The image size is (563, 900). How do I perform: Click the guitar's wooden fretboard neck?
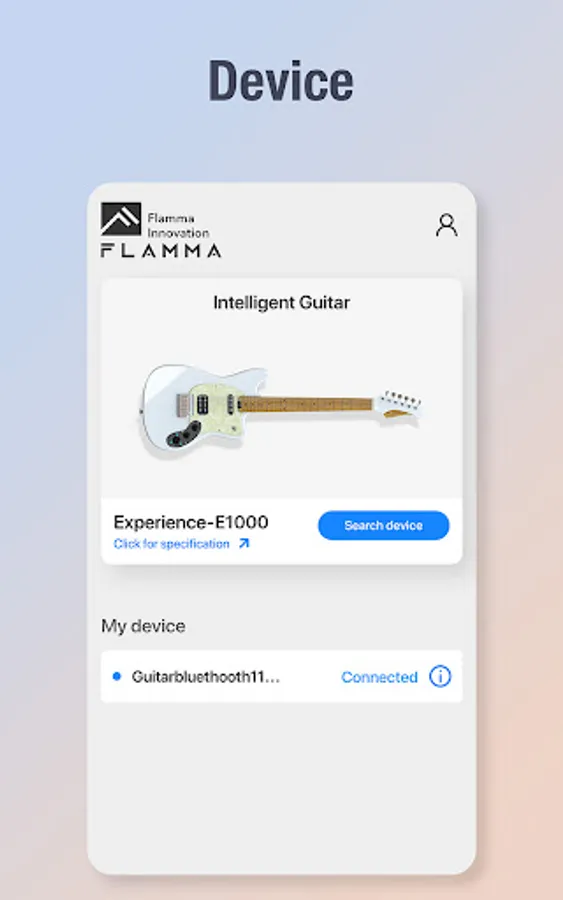pyautogui.click(x=307, y=404)
